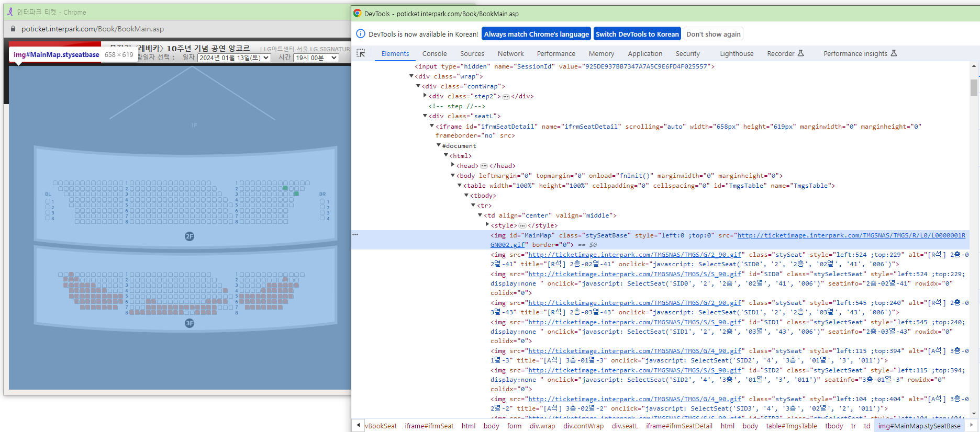The width and height of the screenshot is (980, 432).
Task: Click Always match Chrome's language button
Action: point(536,34)
